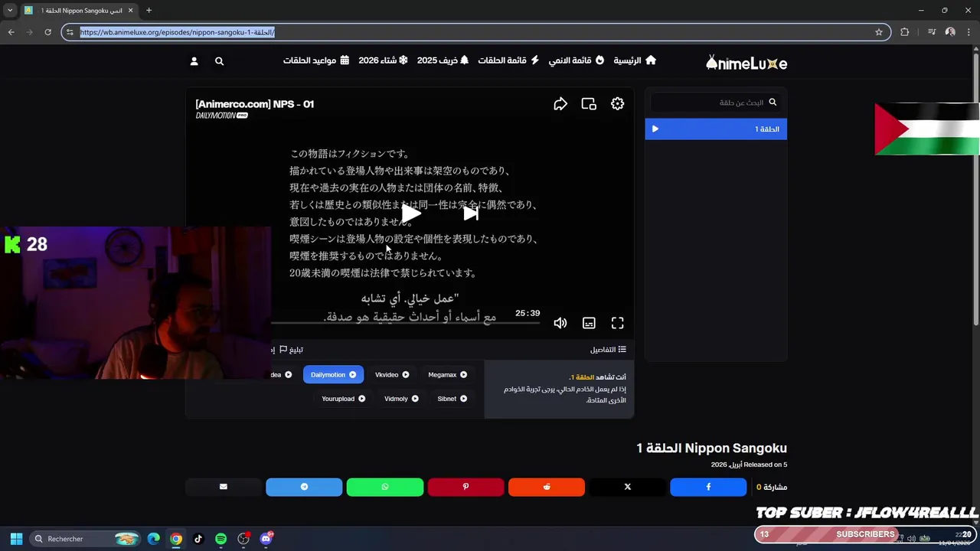Screen dimensions: 980x551
Task: Open the tab search dropdown arrow
Action: pos(10,11)
